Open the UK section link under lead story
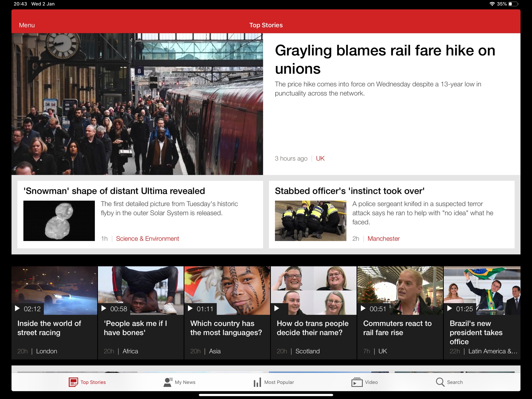The width and height of the screenshot is (532, 399). coord(320,158)
